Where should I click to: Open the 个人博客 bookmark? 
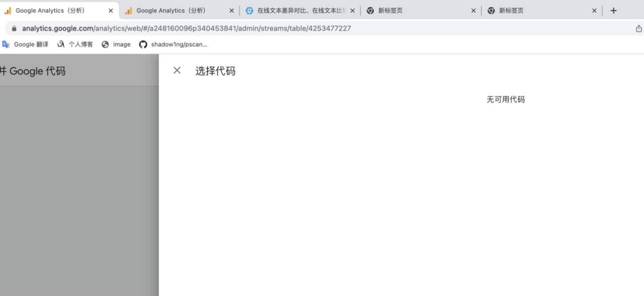75,44
